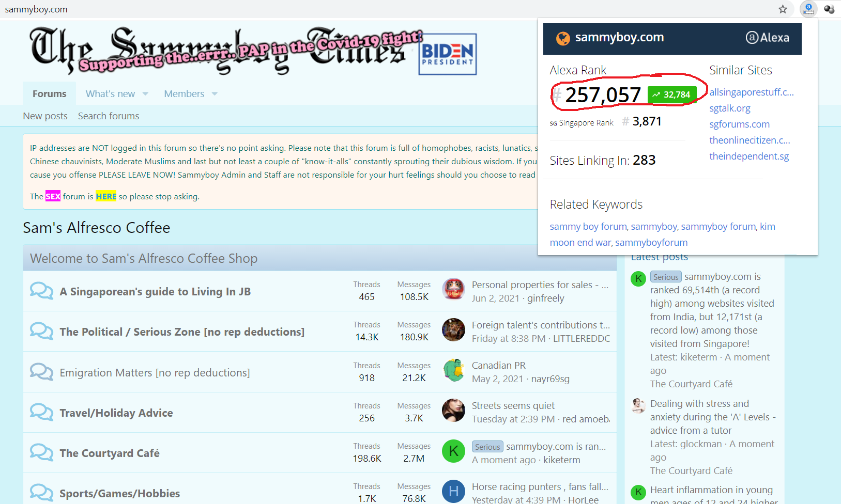Open sgforums.com similar site link

[740, 124]
